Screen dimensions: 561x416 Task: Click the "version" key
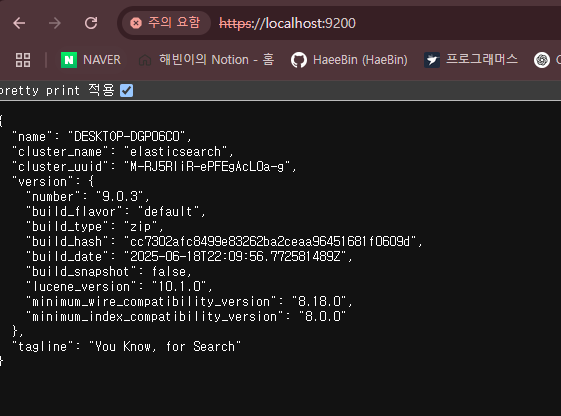pos(43,182)
